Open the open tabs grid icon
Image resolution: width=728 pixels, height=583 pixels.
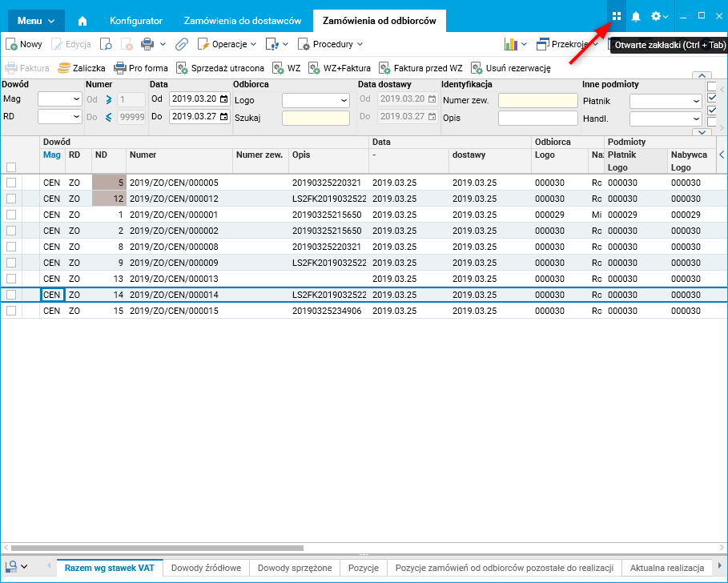tap(616, 16)
